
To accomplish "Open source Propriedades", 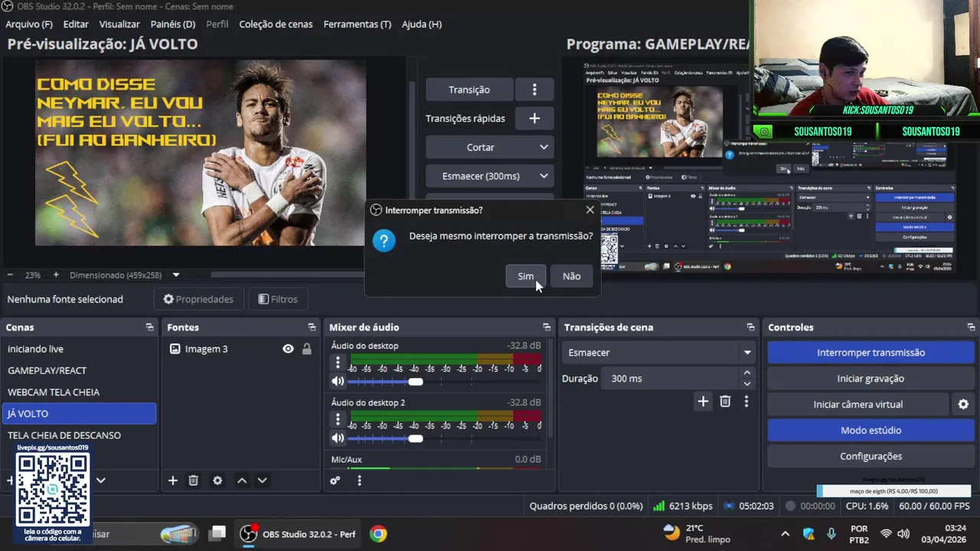I will point(198,299).
